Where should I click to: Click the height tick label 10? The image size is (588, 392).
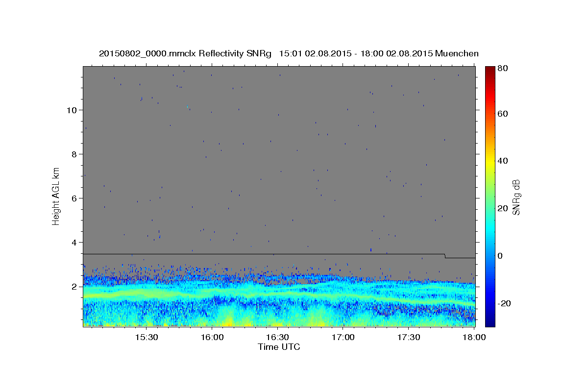(x=73, y=110)
